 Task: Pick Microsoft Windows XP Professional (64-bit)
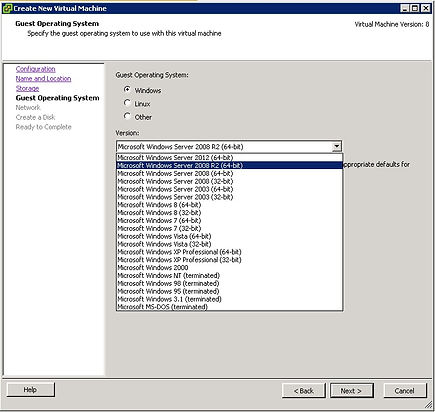[x=229, y=252]
